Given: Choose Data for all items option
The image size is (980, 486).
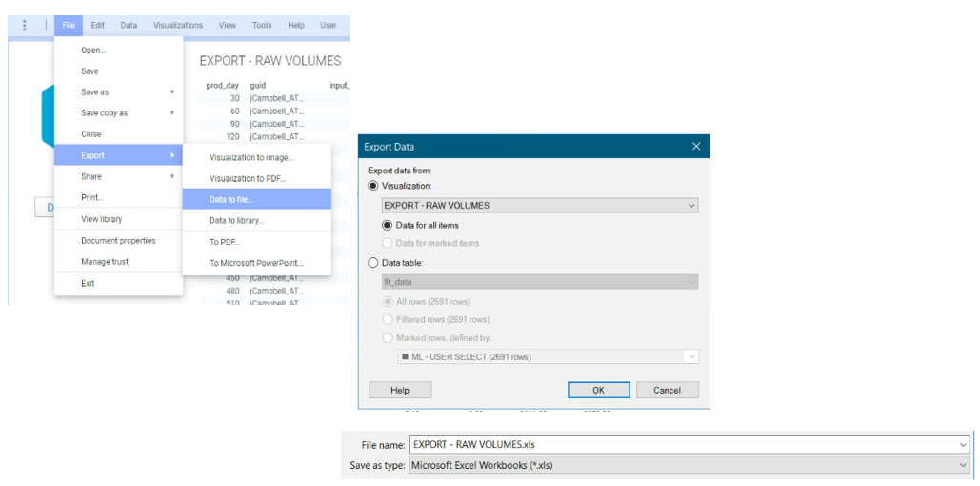Looking at the screenshot, I should coord(389,225).
